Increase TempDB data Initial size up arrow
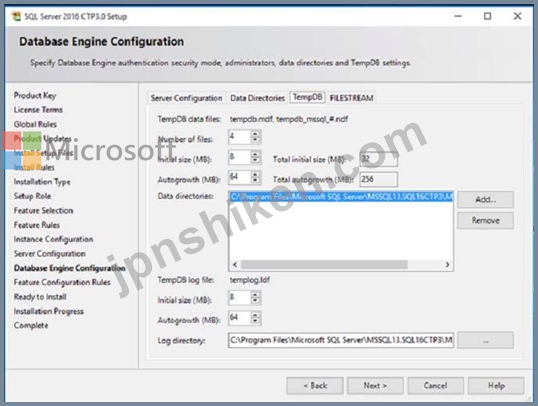The height and width of the screenshot is (406, 538). (x=255, y=154)
